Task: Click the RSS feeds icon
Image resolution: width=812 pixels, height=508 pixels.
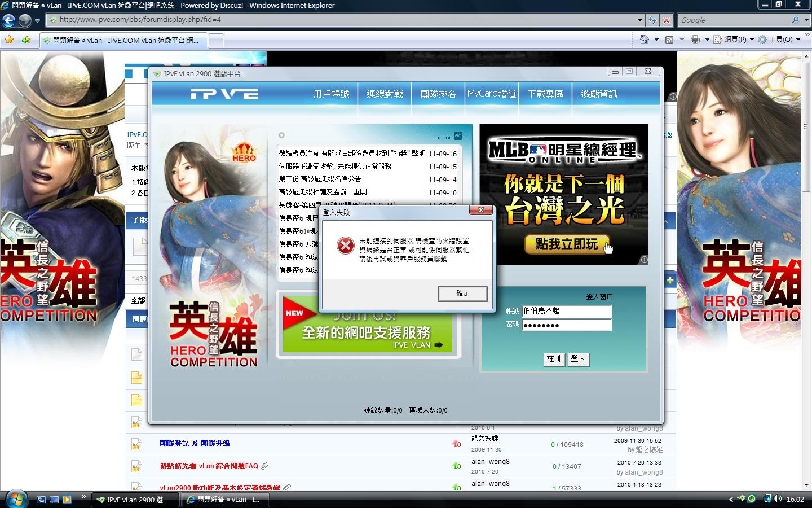Action: pyautogui.click(x=669, y=40)
